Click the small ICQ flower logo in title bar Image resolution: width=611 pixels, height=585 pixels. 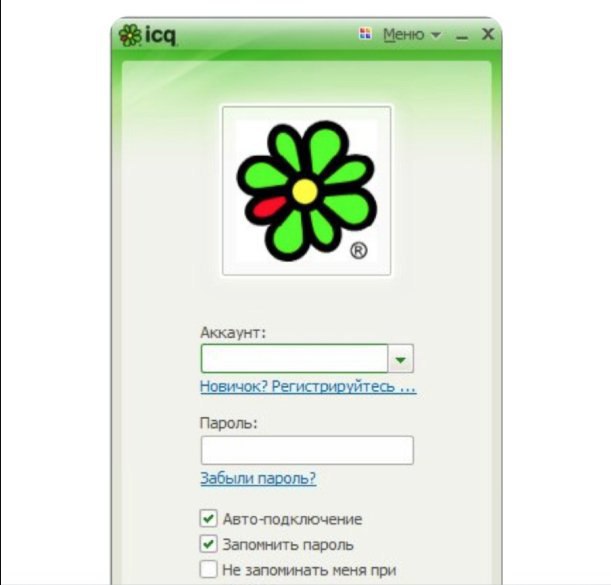tap(130, 35)
